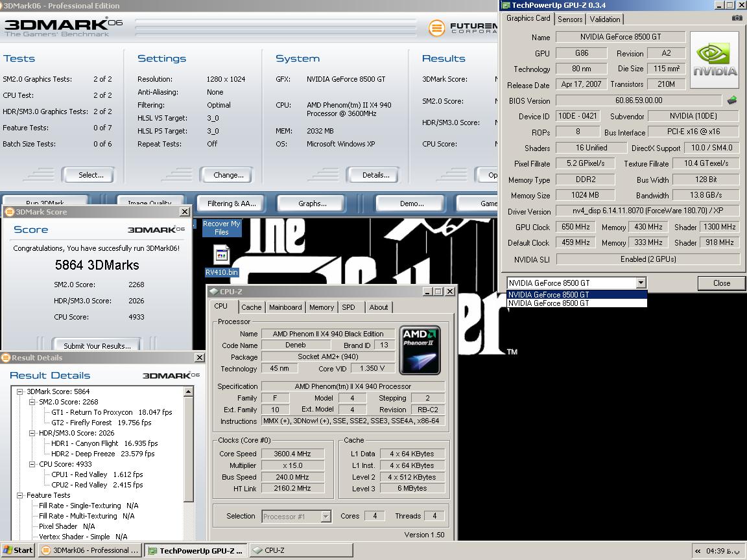Open the GPU-Z Validation tab
The height and width of the screenshot is (560, 747).
(604, 19)
